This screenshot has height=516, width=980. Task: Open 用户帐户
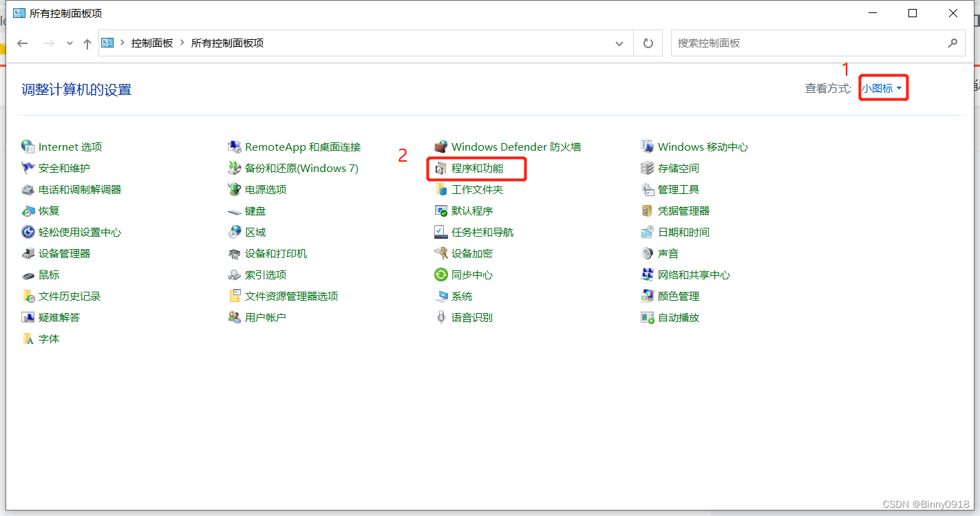(264, 317)
